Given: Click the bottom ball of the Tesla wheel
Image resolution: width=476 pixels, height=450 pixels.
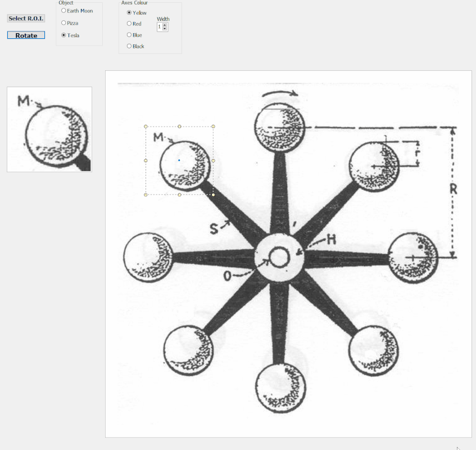Looking at the screenshot, I should [x=281, y=388].
